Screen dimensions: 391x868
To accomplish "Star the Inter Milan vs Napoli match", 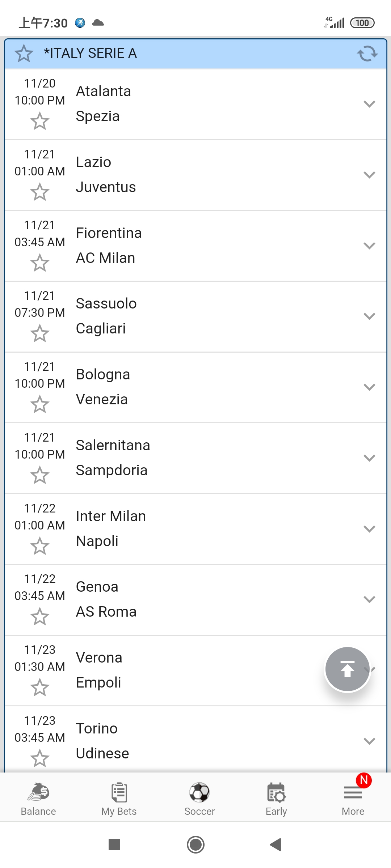I will (39, 546).
